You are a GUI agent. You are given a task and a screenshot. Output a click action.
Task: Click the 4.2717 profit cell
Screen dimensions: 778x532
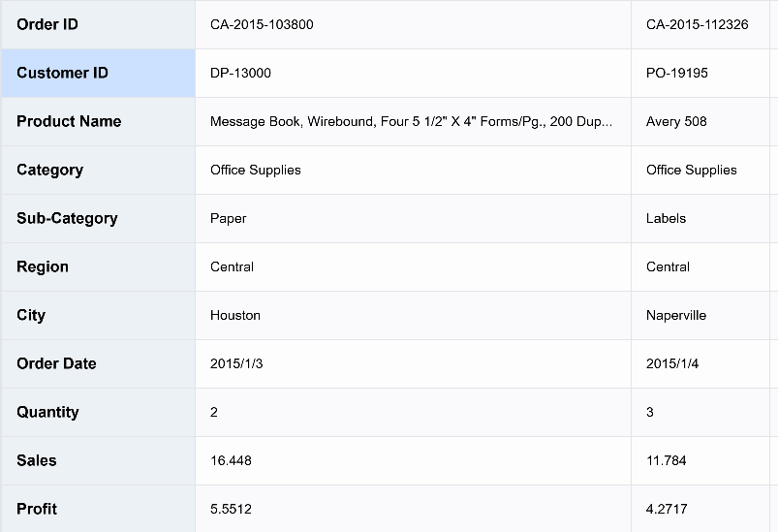(700, 509)
